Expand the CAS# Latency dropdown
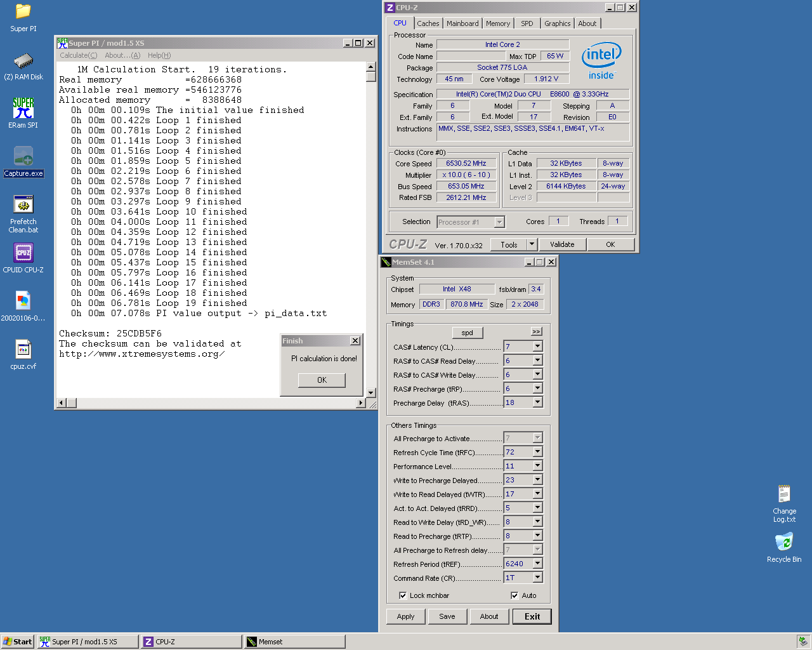The image size is (812, 650). tap(537, 347)
